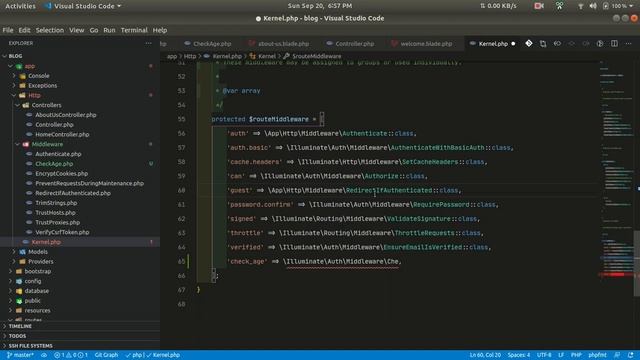Click the scissors tray icon in top bar
The width and height of the screenshot is (640, 360).
[560, 6]
